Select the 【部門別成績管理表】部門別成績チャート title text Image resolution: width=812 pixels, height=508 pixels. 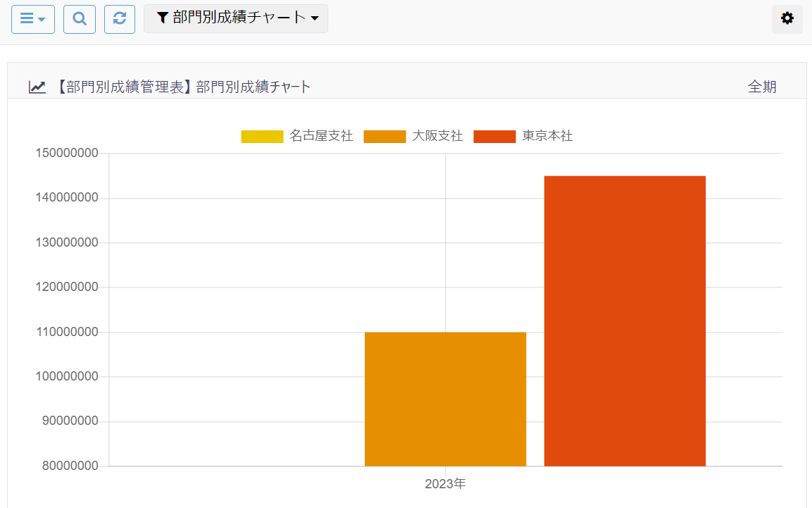coord(183,87)
